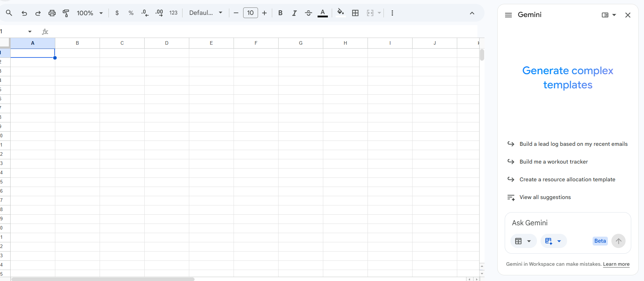Open the search tool in the toolbar
Image resolution: width=644 pixels, height=281 pixels.
tap(9, 13)
